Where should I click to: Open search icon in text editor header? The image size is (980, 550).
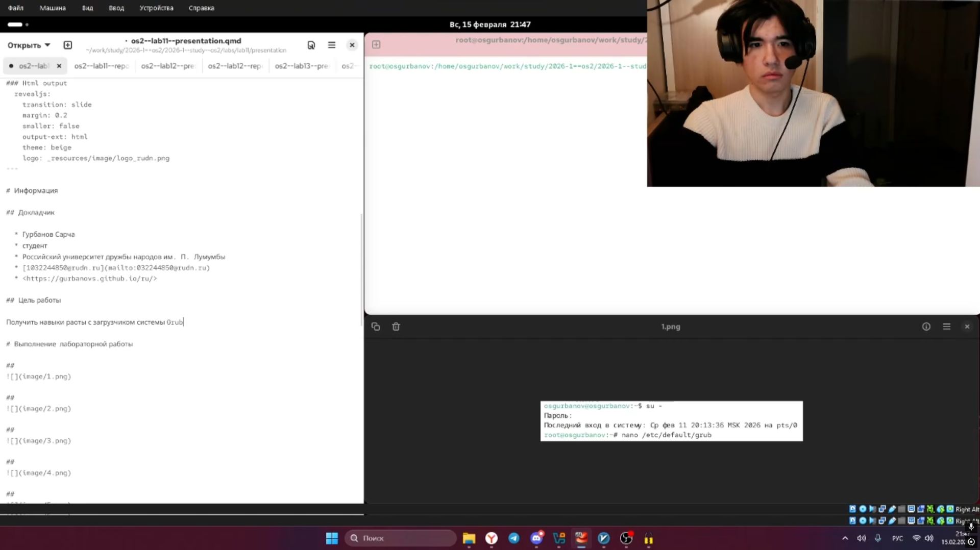[311, 45]
